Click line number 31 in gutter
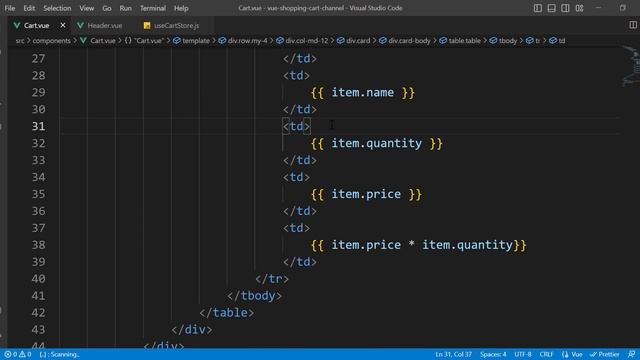This screenshot has width=640, height=360. pyautogui.click(x=38, y=126)
